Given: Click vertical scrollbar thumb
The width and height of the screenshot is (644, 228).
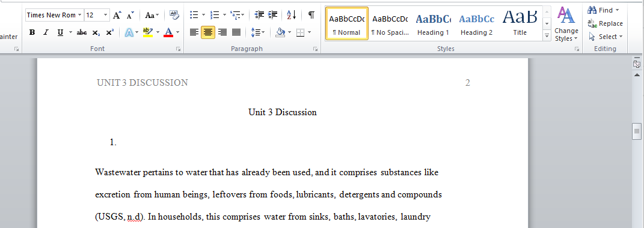Looking at the screenshot, I should pos(637,131).
